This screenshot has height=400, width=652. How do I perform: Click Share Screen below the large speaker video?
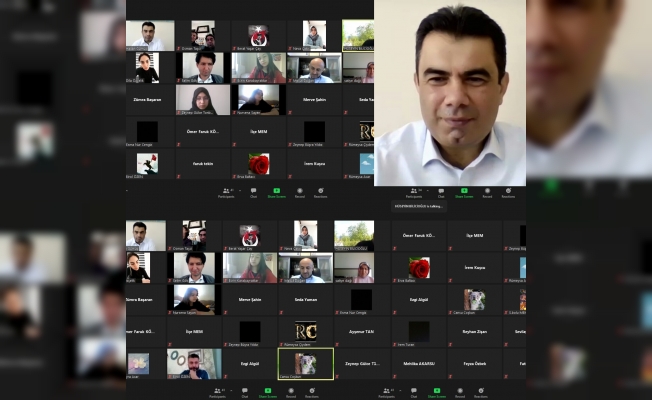(464, 192)
